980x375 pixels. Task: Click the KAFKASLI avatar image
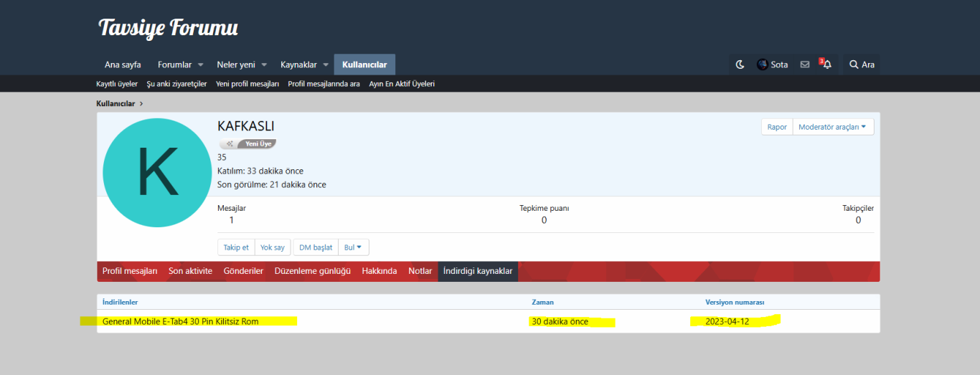point(157,173)
